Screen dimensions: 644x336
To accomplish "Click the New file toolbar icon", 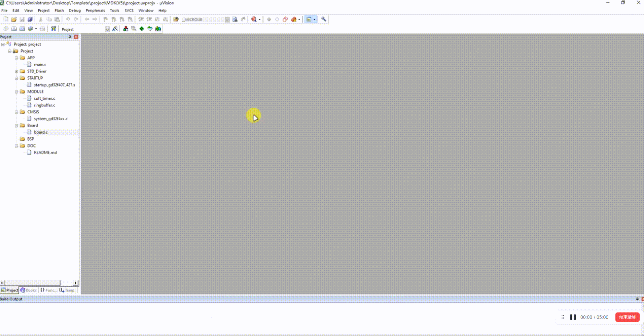I will [6, 20].
